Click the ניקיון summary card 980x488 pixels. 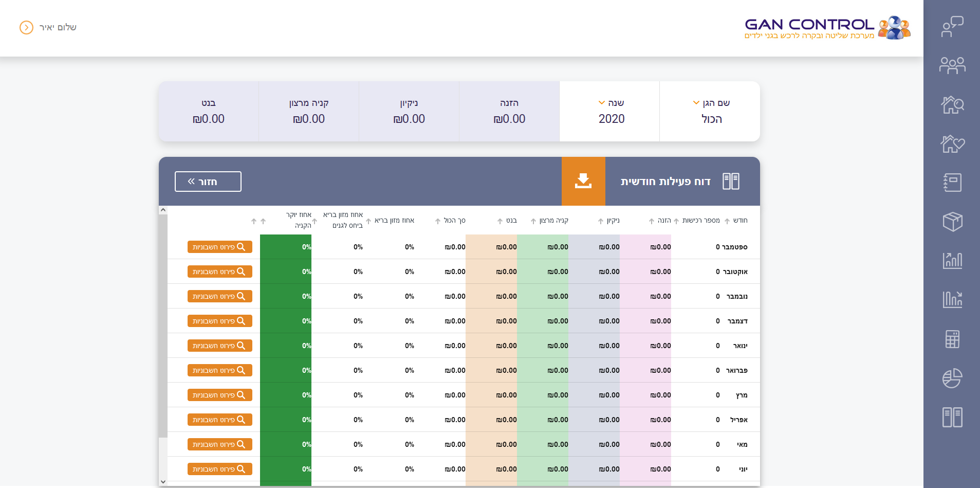[409, 111]
